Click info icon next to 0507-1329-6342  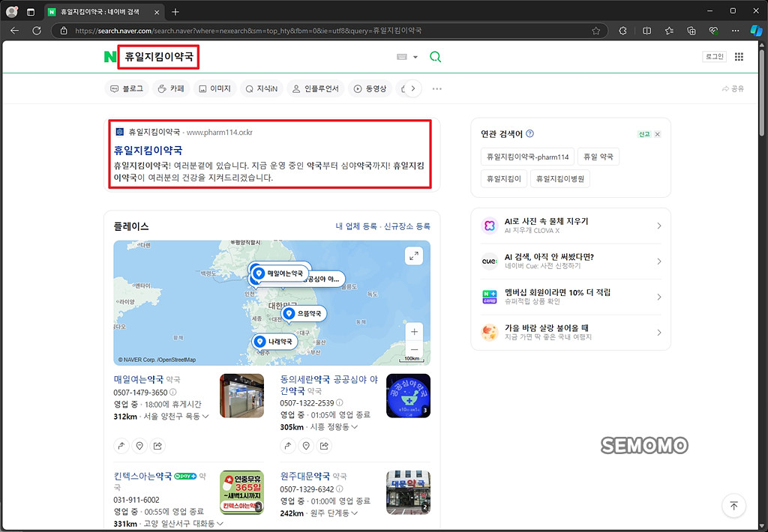340,489
